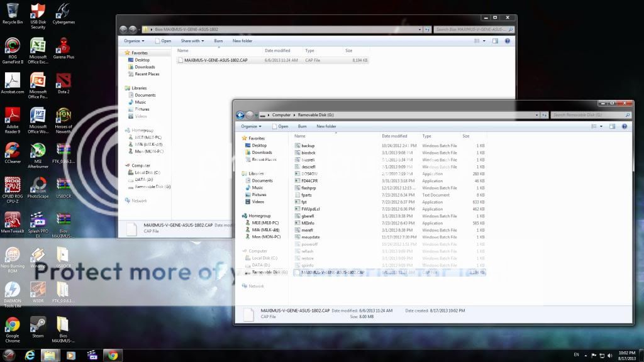
Task: Sort files by the Date modified column
Action: [394, 136]
